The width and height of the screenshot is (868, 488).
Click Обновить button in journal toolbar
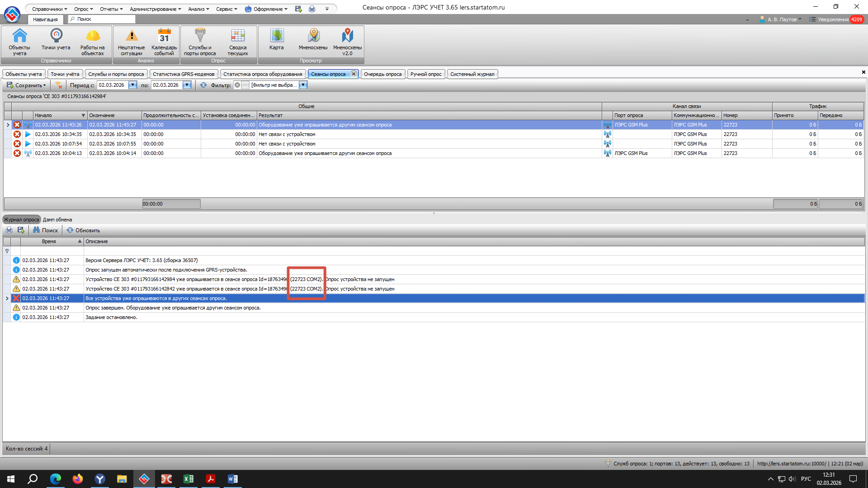click(83, 230)
